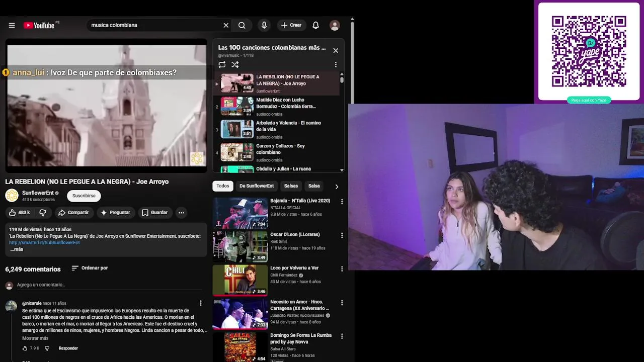Open the Crear upload menu
The width and height of the screenshot is (644, 362).
click(291, 25)
